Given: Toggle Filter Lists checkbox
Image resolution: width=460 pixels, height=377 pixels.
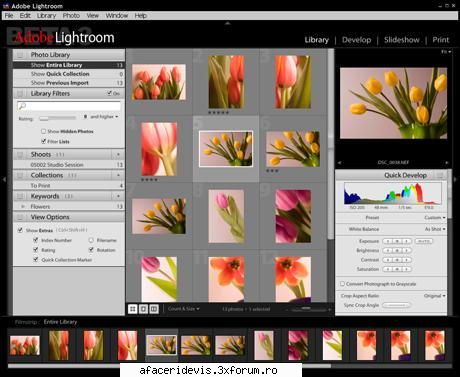Looking at the screenshot, I should click(x=43, y=141).
